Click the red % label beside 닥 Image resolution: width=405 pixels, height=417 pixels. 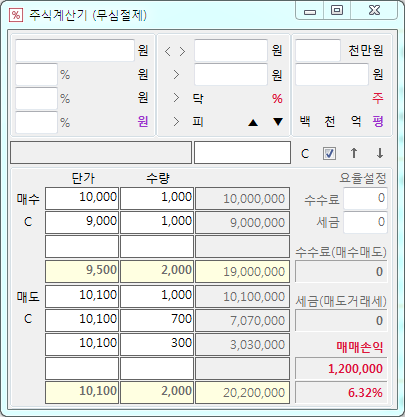point(277,98)
